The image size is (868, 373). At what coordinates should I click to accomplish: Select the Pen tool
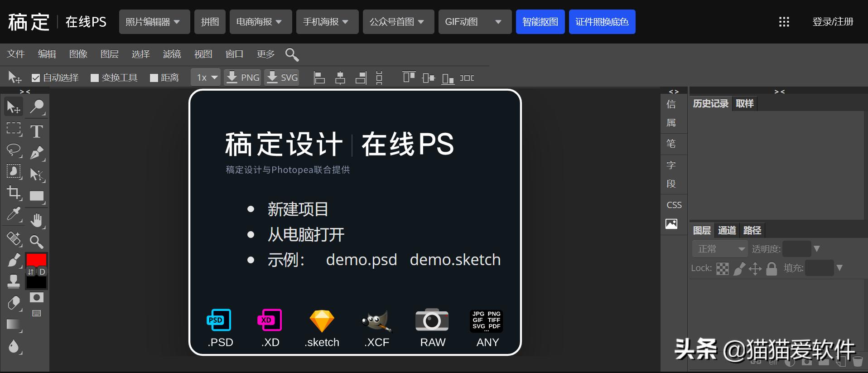[37, 153]
